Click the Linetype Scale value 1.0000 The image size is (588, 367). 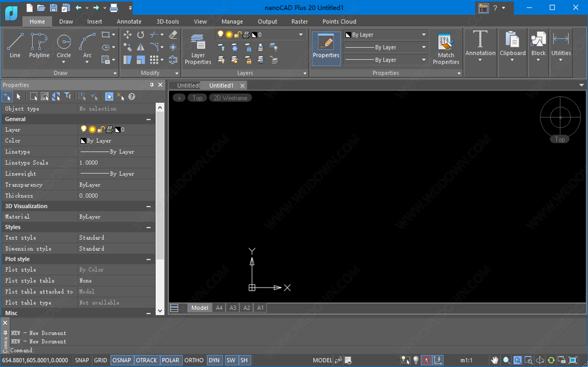116,163
